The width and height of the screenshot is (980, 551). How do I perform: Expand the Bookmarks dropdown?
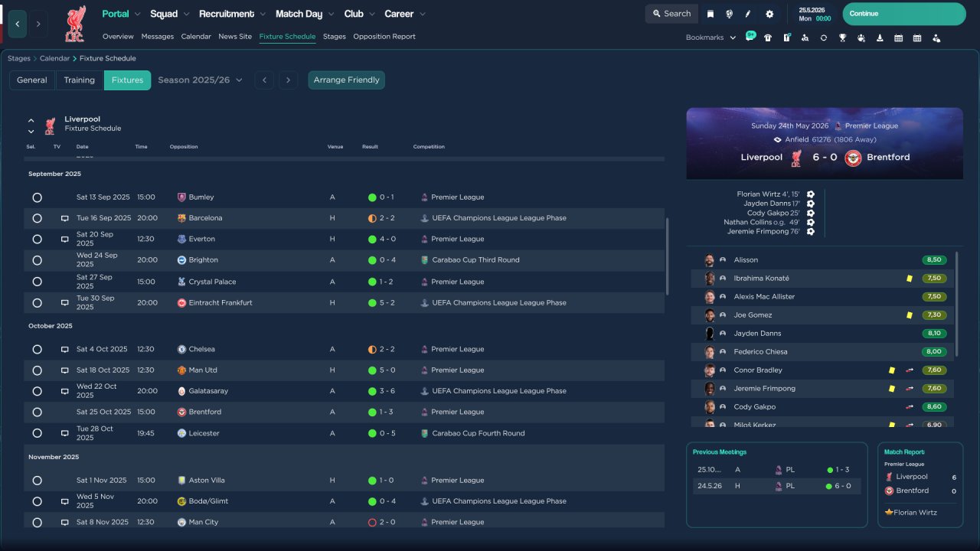710,37
